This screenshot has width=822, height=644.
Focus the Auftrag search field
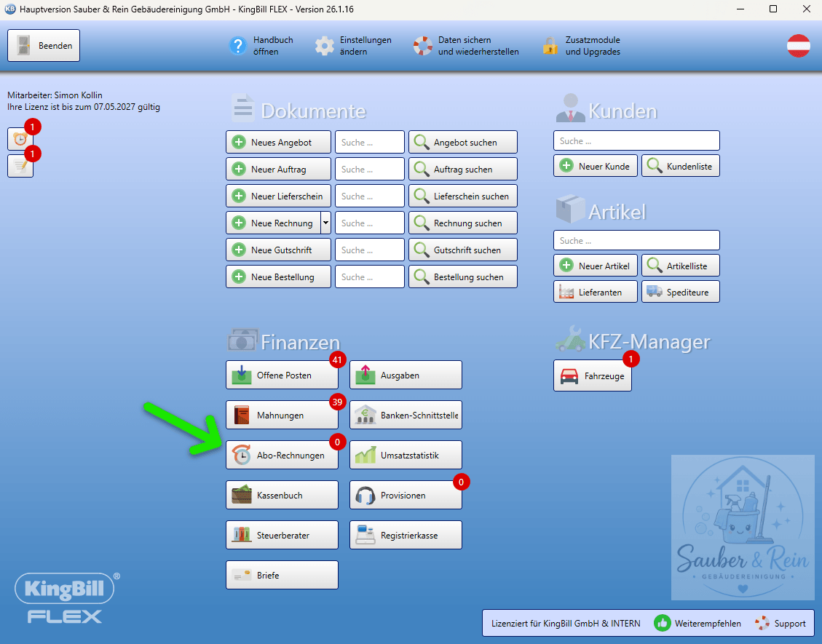[x=370, y=170]
